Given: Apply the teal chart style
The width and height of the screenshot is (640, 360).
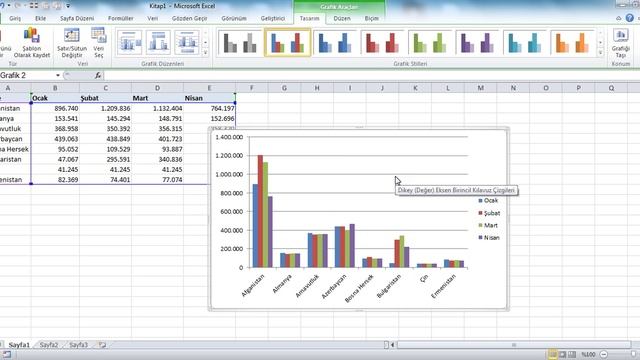Looking at the screenshot, I should coord(524,42).
